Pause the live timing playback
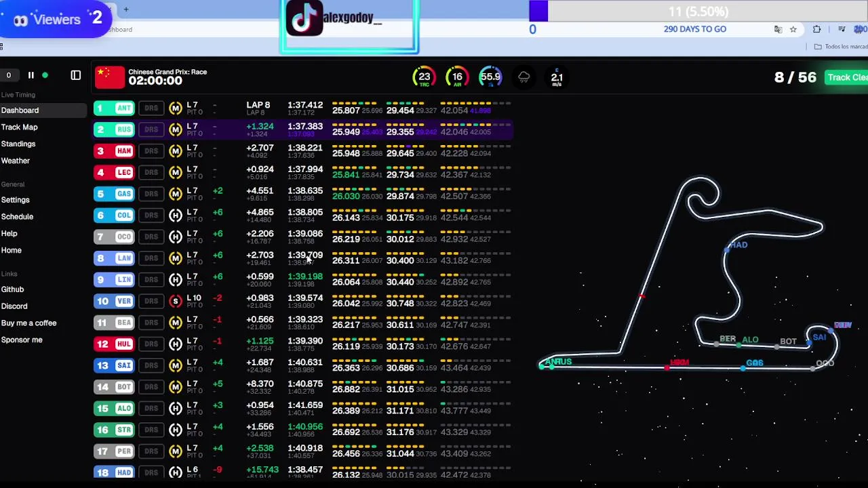The image size is (868, 488). 31,75
